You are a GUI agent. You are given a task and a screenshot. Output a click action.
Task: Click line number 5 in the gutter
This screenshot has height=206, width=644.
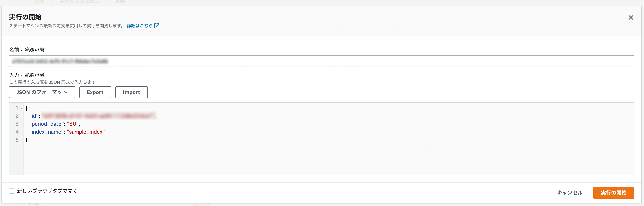click(17, 140)
